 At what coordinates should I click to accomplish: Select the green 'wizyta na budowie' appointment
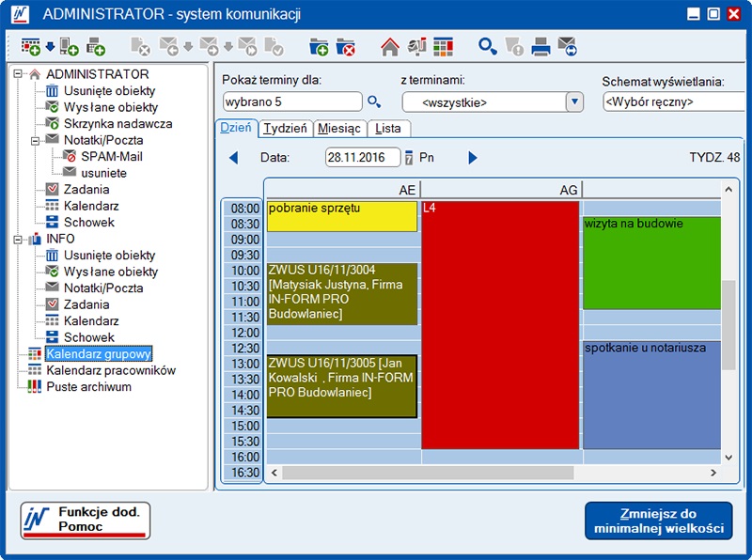tap(652, 263)
